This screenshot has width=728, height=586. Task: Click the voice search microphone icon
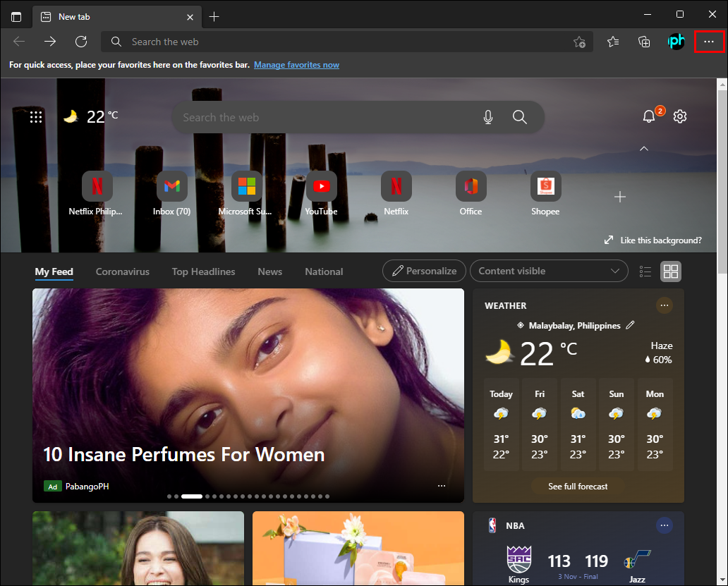point(488,117)
